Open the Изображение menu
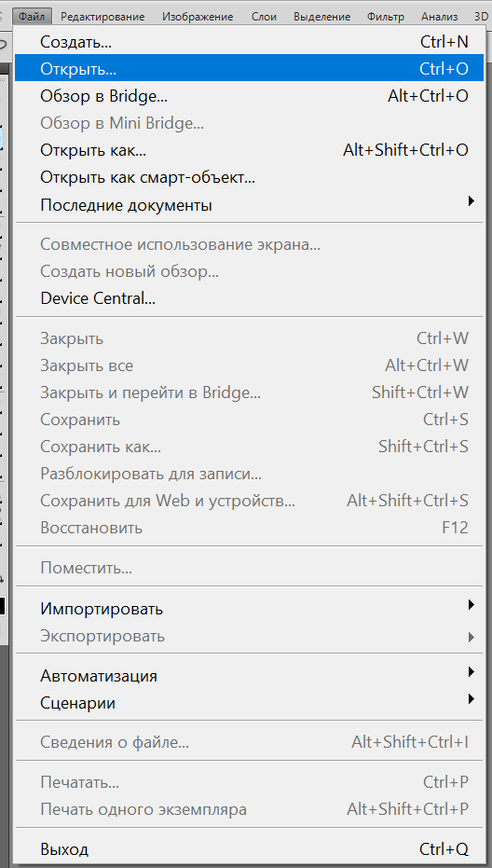 198,17
